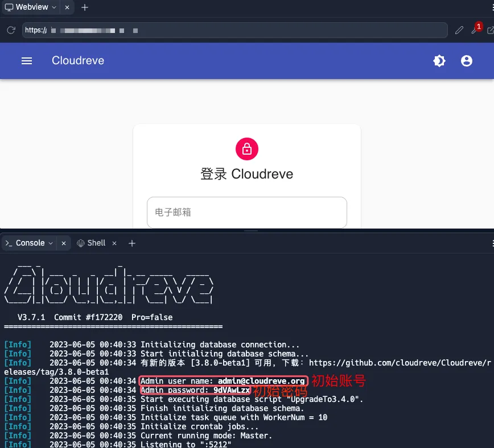Expand the Webview tab dropdown chevron
494x448 pixels.
(x=53, y=7)
